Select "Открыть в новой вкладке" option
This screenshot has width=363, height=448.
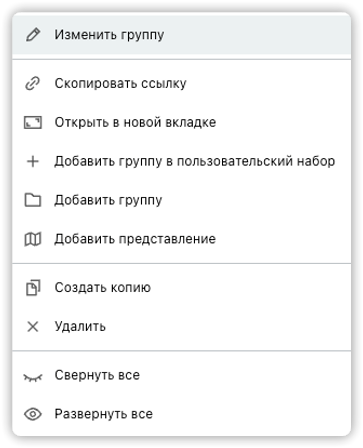(x=182, y=122)
